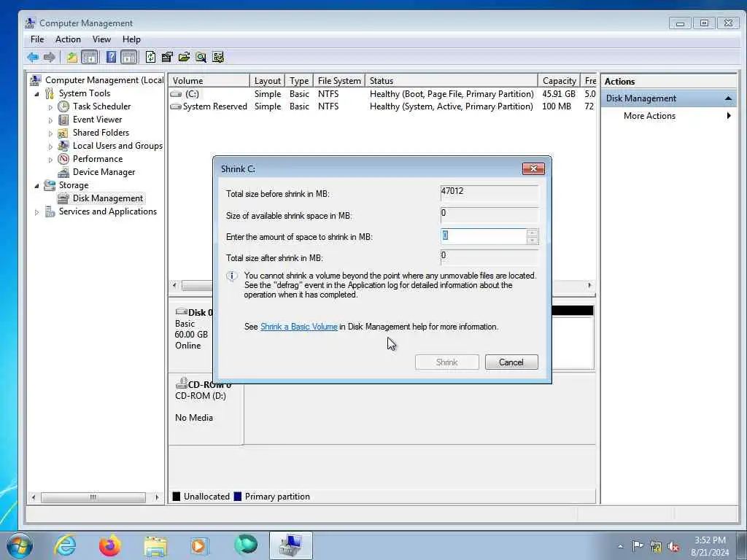Click the Shrink button in dialog
Image resolution: width=747 pixels, height=560 pixels.
coord(447,362)
